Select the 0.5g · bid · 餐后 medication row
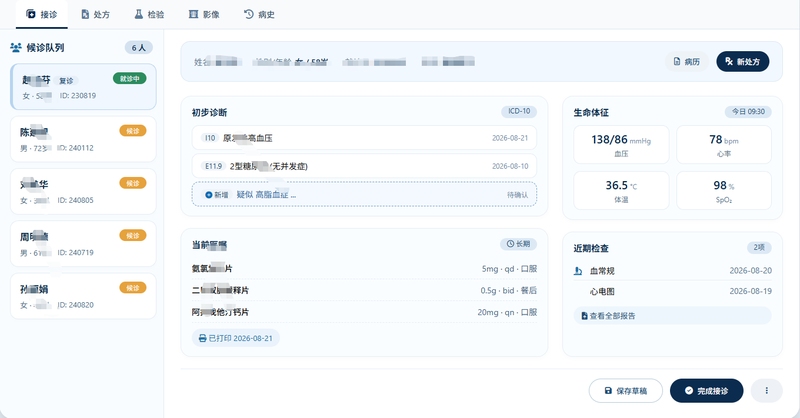The height and width of the screenshot is (418, 800). tap(364, 290)
